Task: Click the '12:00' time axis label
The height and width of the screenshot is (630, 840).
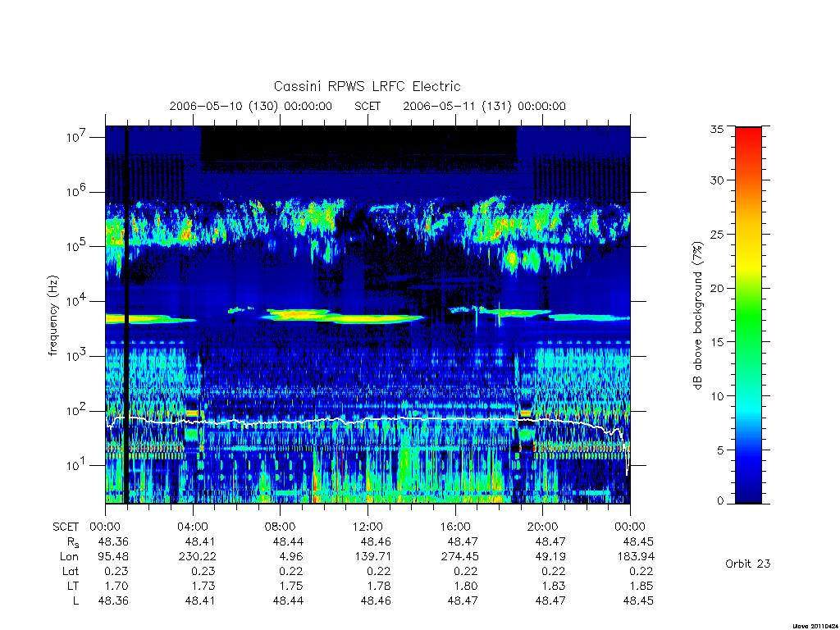Action: tap(367, 527)
